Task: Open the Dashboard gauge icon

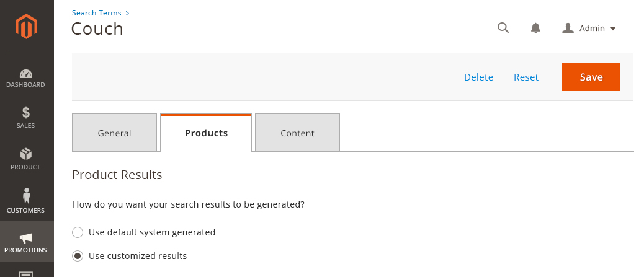Action: click(26, 74)
